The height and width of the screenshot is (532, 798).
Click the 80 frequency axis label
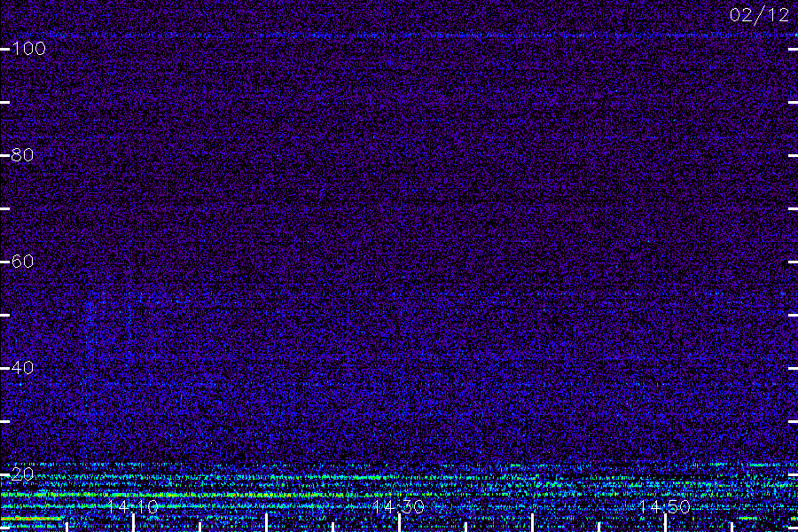tap(22, 155)
